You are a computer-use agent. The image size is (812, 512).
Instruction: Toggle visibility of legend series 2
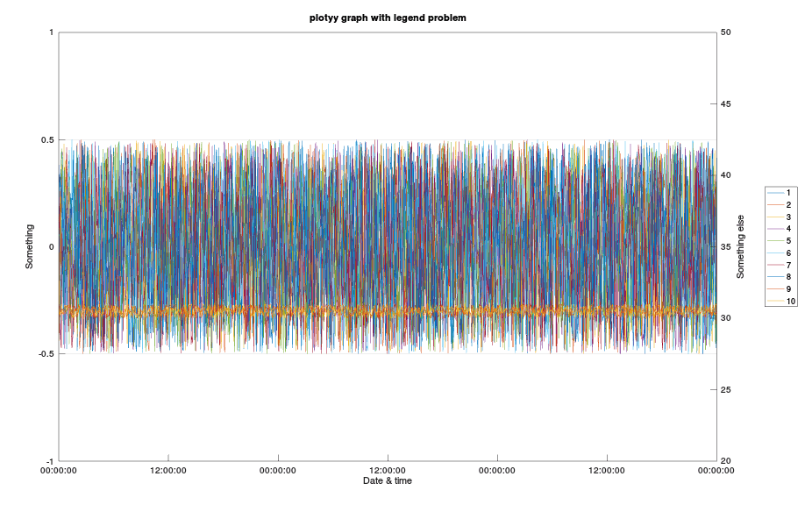(775, 203)
